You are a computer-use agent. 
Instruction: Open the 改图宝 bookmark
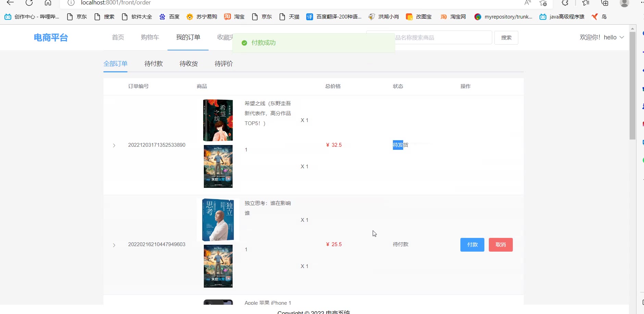[x=419, y=17]
